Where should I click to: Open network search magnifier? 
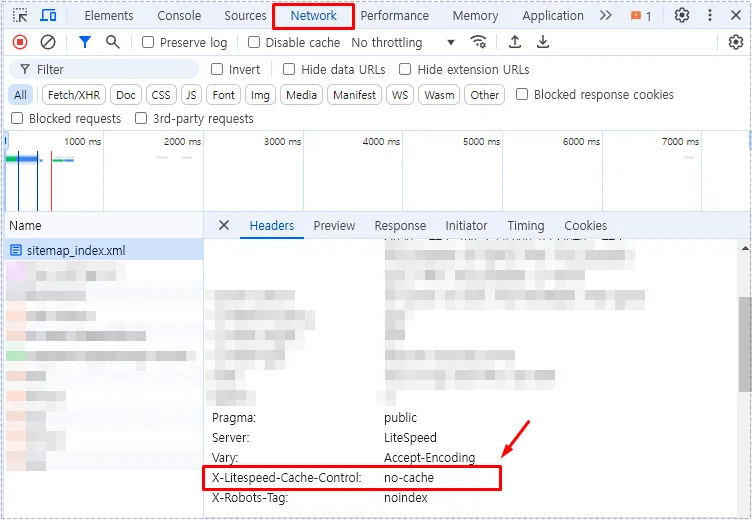coord(113,42)
